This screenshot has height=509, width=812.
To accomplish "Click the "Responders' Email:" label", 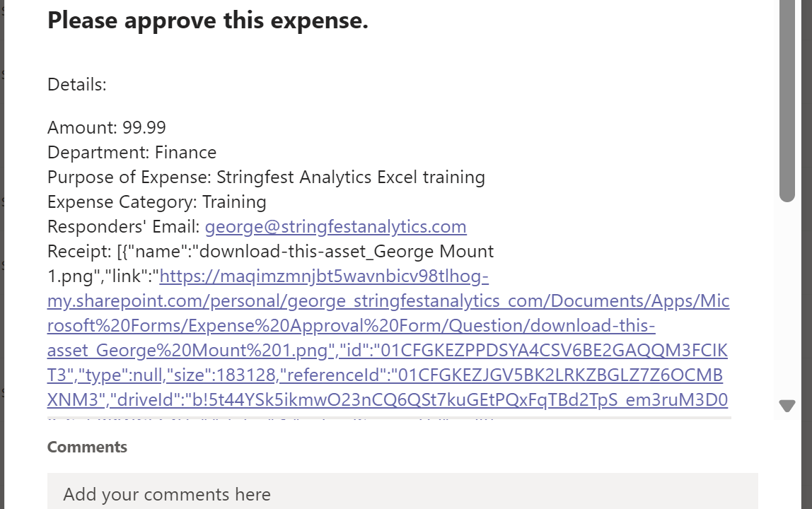I will pos(123,227).
